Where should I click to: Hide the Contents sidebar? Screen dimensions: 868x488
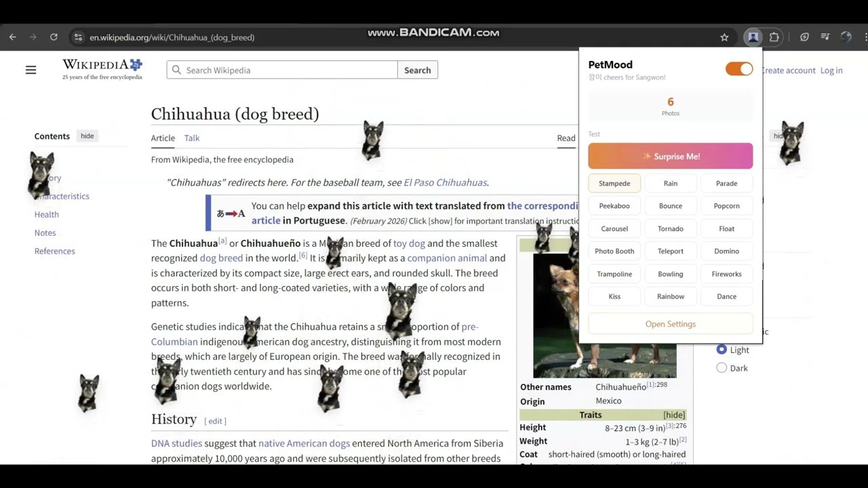[x=87, y=136]
